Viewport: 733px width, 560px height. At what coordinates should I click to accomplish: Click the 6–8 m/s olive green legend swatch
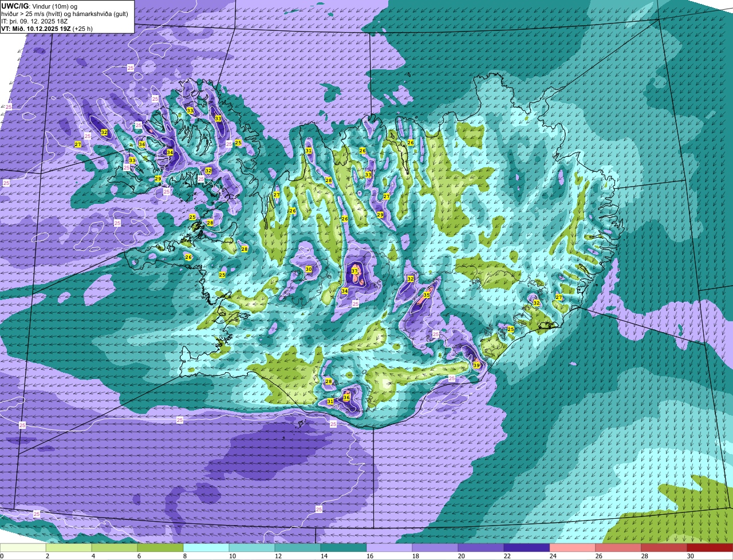[160, 548]
